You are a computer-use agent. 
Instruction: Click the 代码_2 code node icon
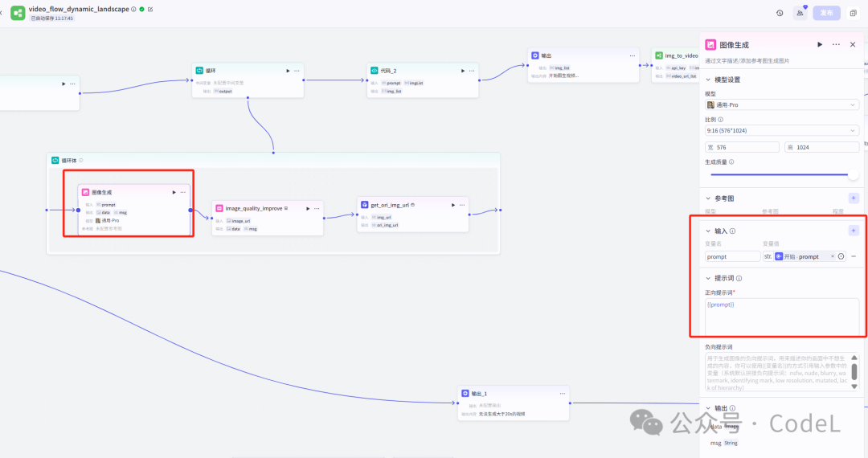coord(375,71)
